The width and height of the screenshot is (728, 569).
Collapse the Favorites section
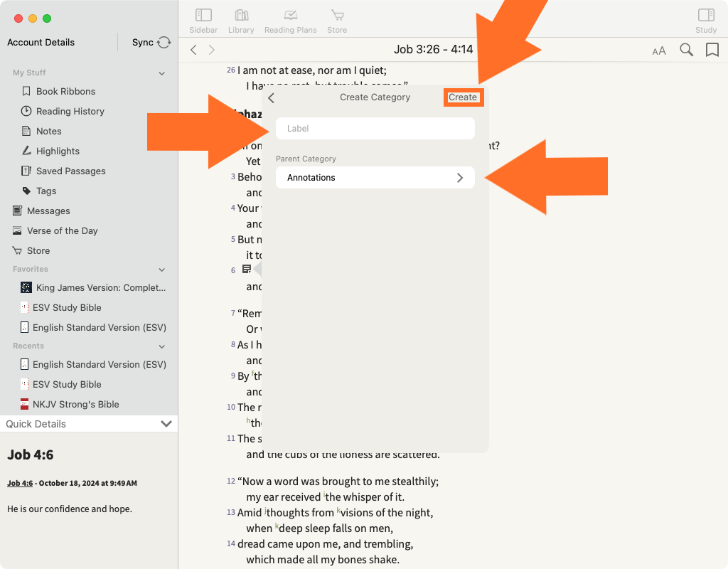(162, 270)
